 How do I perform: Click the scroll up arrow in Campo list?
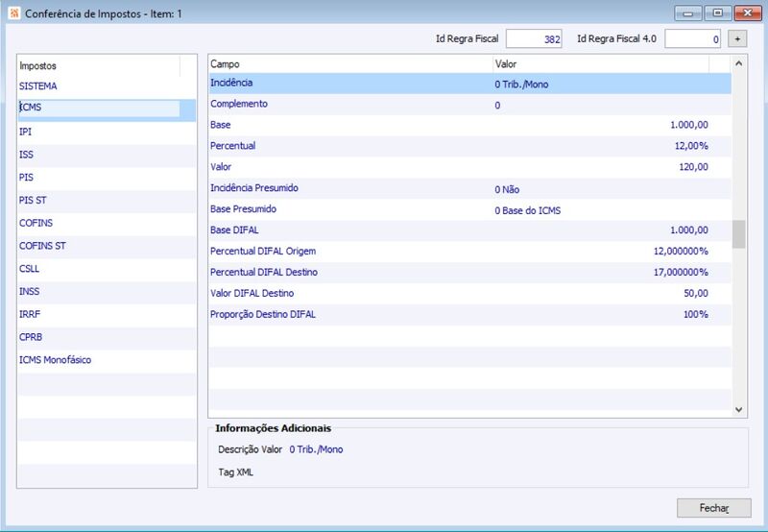pos(738,63)
